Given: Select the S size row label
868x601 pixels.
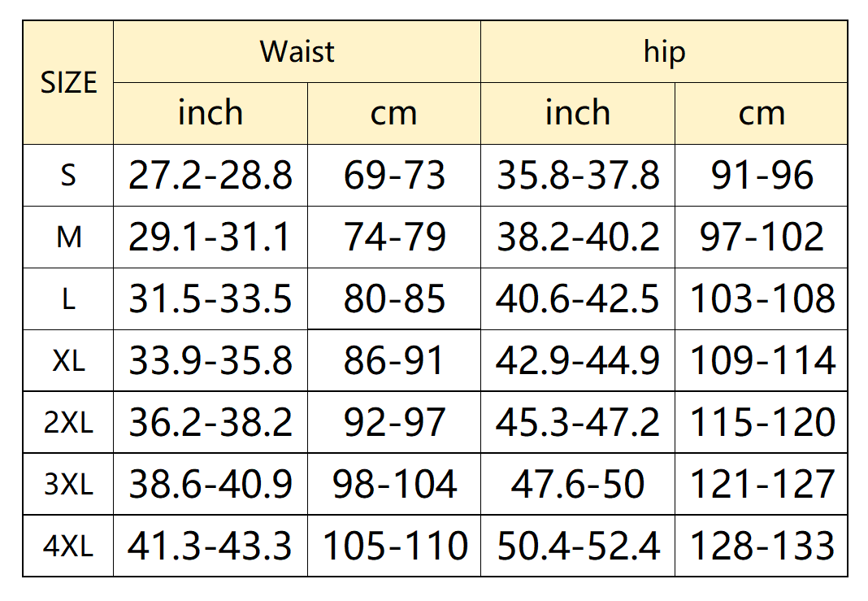Looking at the screenshot, I should point(68,176).
